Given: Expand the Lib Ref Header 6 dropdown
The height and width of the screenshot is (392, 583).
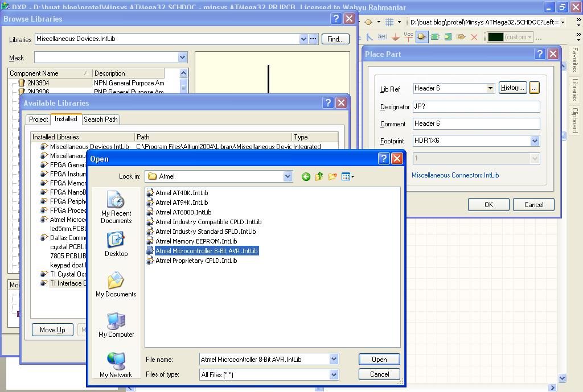Looking at the screenshot, I should (x=490, y=88).
